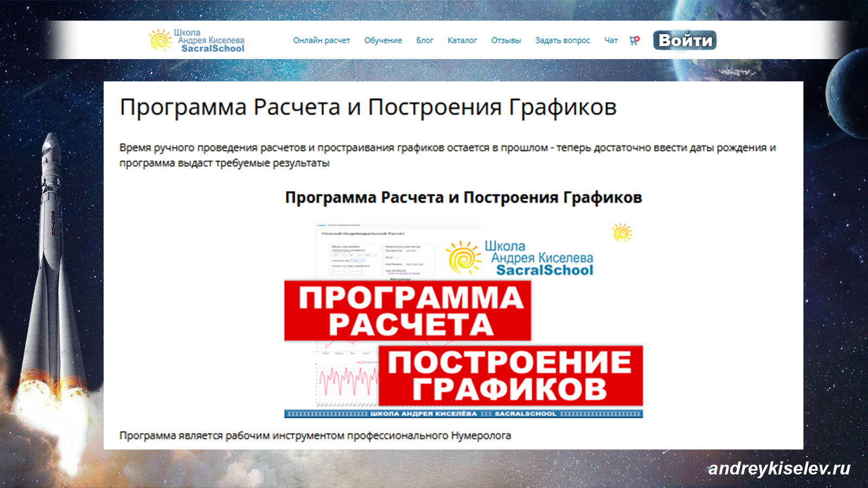Click the Программа расчета video thumbnail
Screen dimensions: 868x488
coord(464,320)
